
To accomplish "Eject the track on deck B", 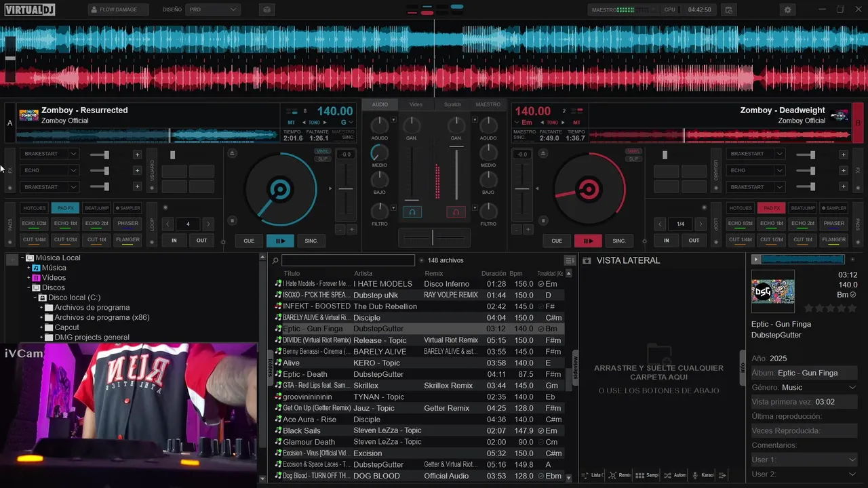I will click(x=542, y=153).
